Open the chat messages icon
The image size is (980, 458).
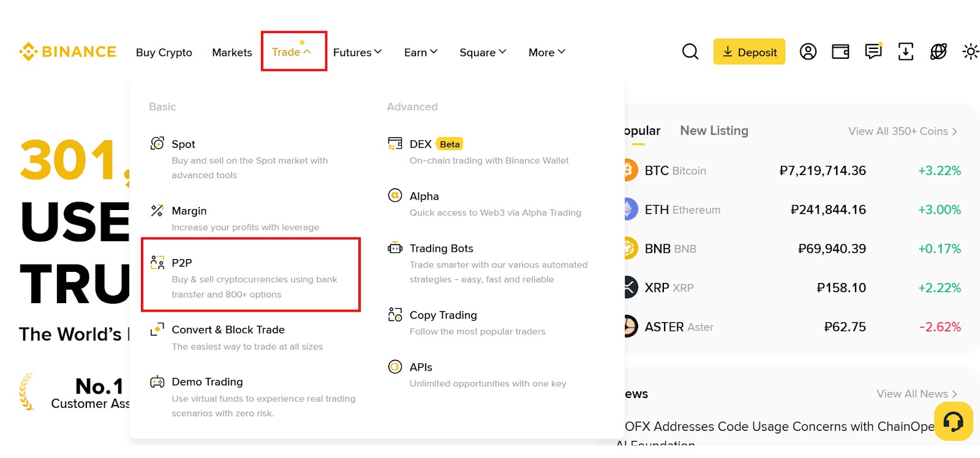click(873, 51)
